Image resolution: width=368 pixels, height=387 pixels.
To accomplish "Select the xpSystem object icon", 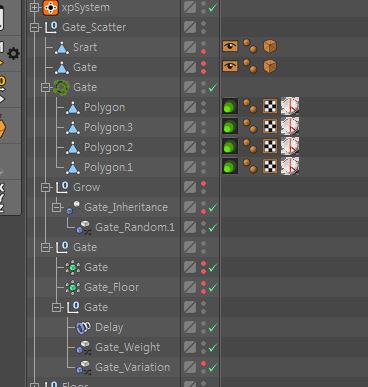I will [51, 7].
